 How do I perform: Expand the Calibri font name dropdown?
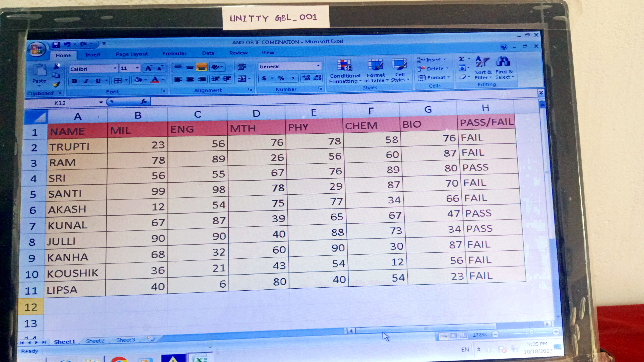coord(115,68)
